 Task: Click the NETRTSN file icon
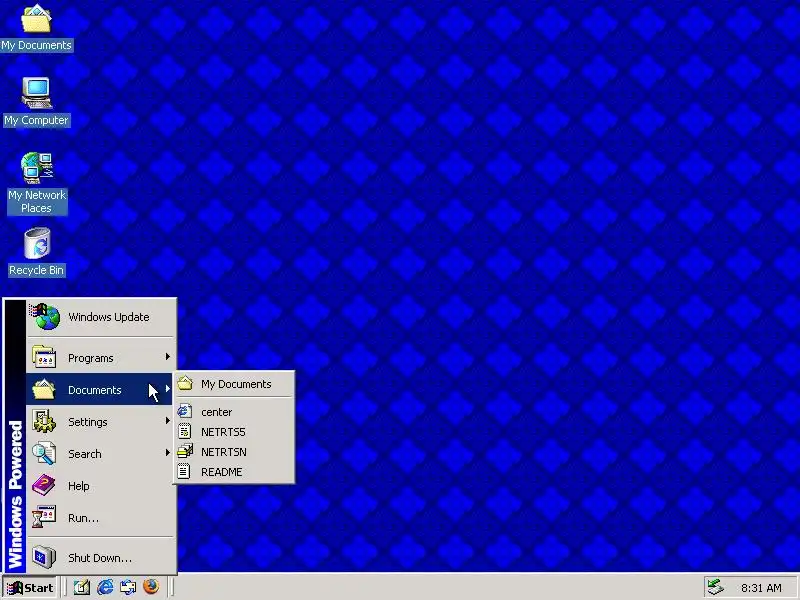pos(185,451)
